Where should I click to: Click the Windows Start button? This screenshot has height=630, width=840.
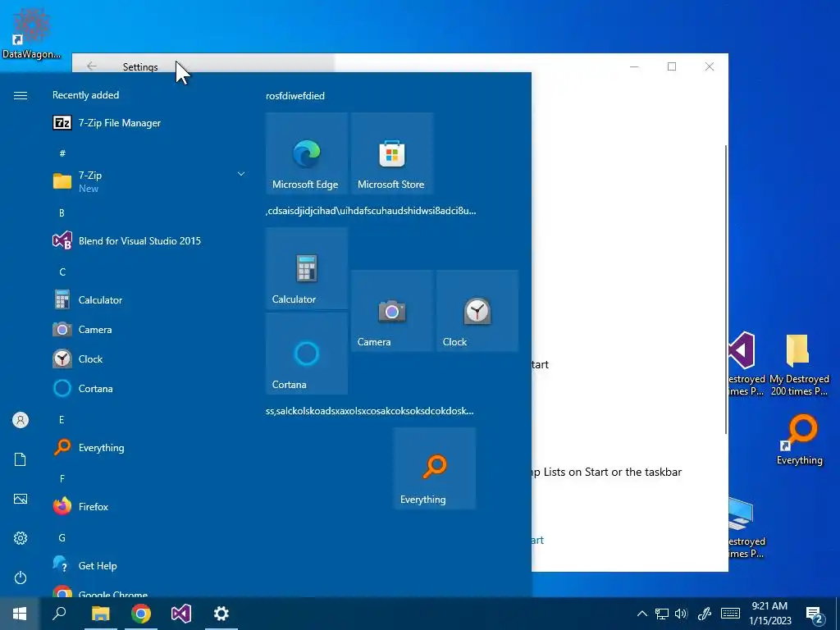[20, 614]
